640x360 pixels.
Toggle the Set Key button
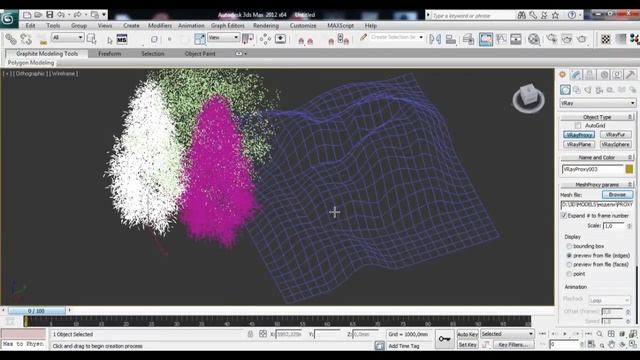coord(467,344)
